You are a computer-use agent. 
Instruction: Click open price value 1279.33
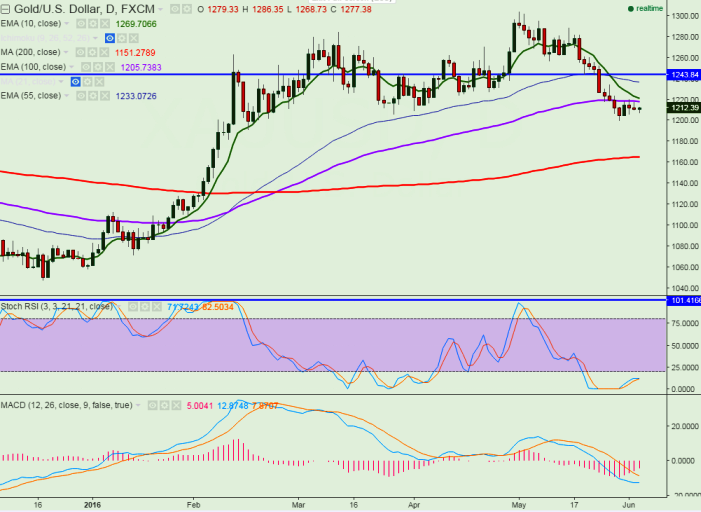(223, 9)
